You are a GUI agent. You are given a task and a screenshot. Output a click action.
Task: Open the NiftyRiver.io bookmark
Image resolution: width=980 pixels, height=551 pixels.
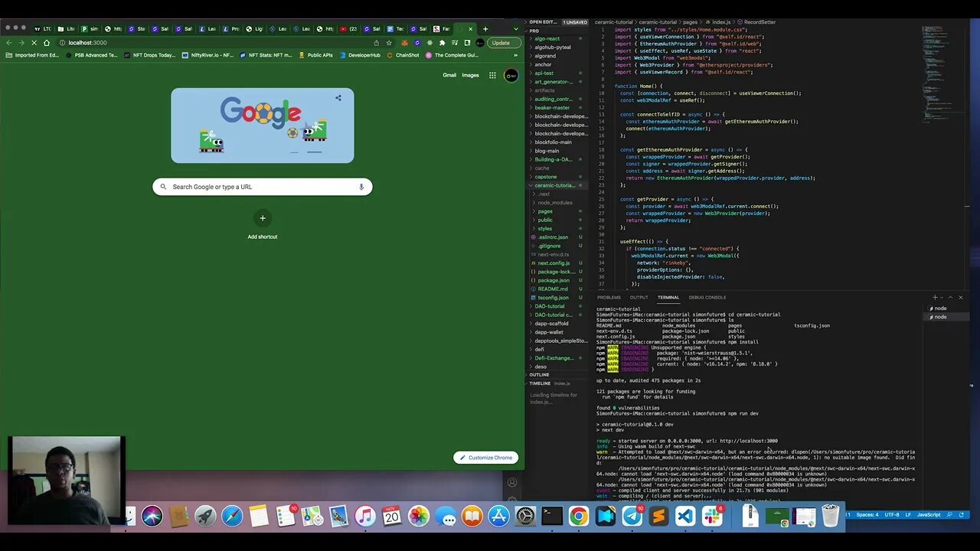[x=207, y=55]
